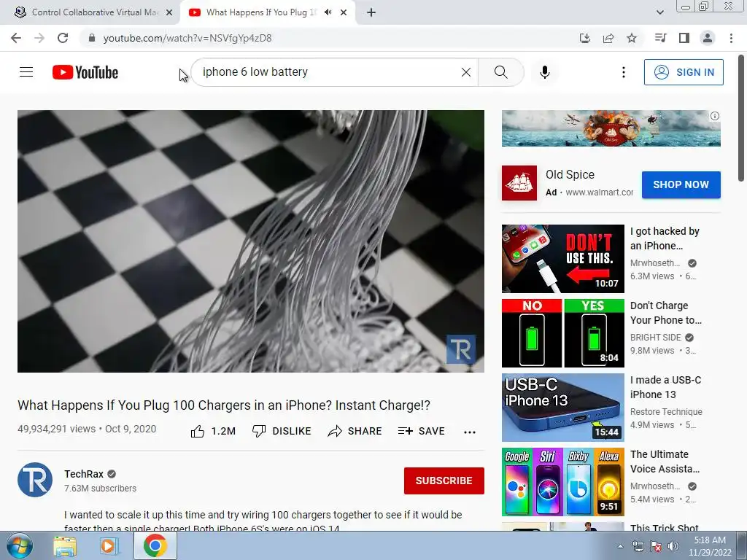Click the video player to pause
747x560 pixels.
pos(251,241)
